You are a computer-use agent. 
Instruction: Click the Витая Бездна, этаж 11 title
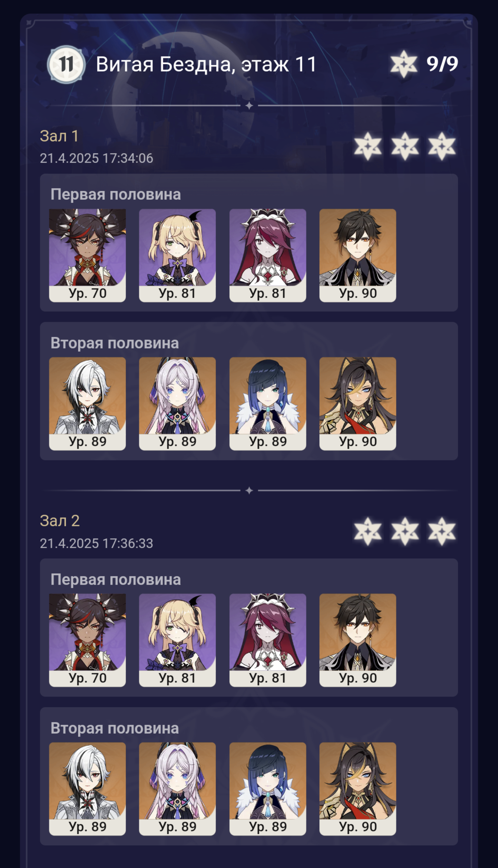coord(206,64)
